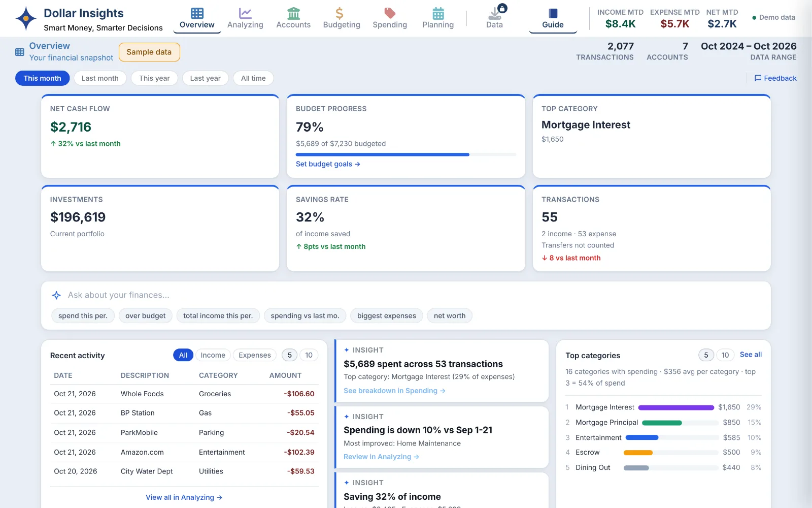Image resolution: width=812 pixels, height=508 pixels.
Task: Open the Planning calendar icon
Action: point(438,13)
